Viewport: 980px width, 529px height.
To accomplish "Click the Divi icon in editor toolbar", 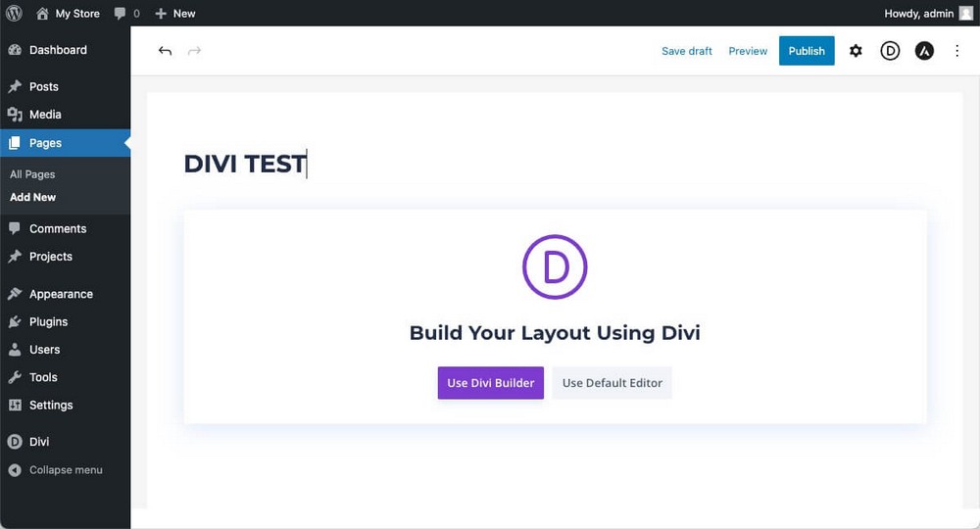I will click(x=890, y=51).
